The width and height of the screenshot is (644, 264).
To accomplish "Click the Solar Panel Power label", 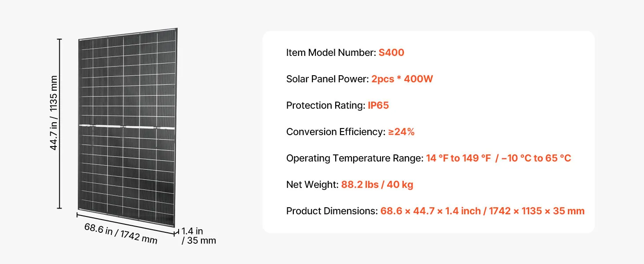I will pos(327,79).
